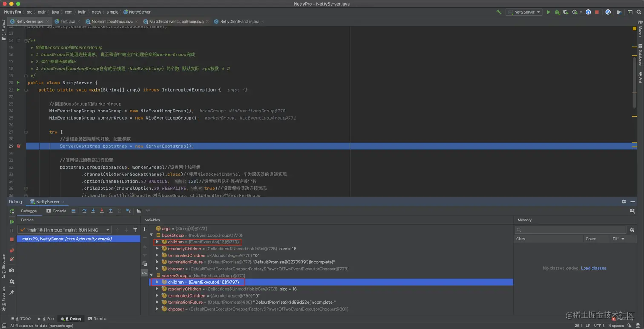Select frame main:29, NettyServer

pos(78,239)
